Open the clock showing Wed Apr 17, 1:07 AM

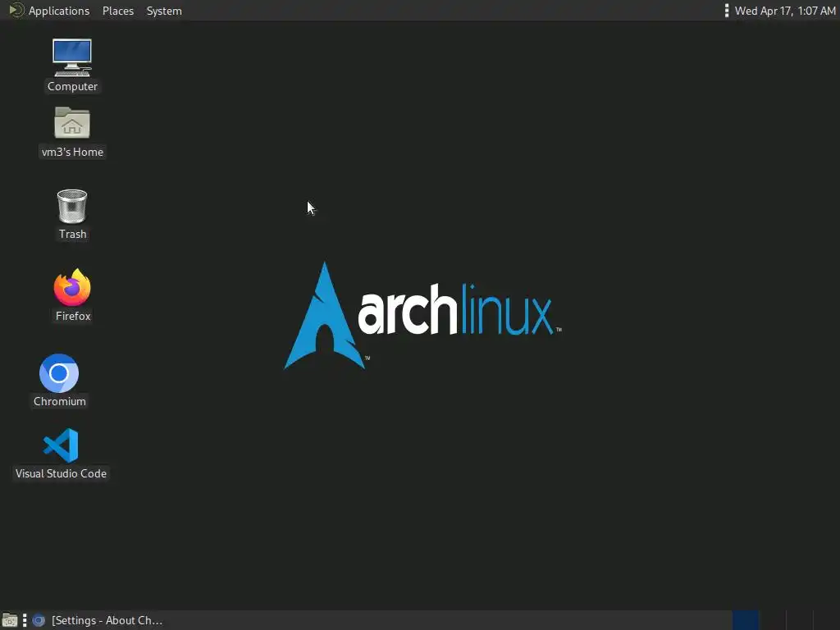point(785,11)
